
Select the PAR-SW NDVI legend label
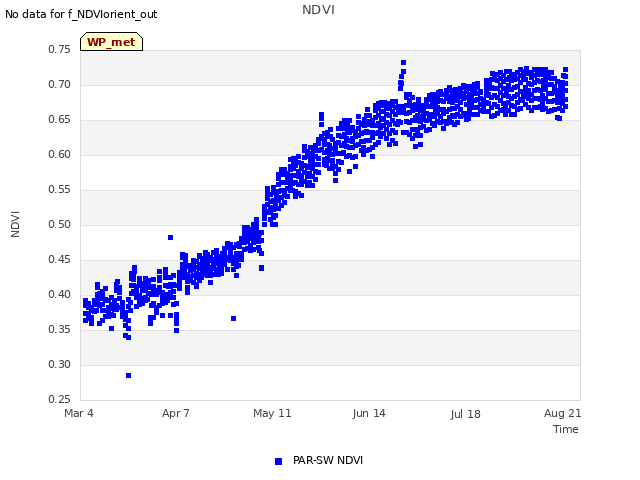[x=328, y=460]
